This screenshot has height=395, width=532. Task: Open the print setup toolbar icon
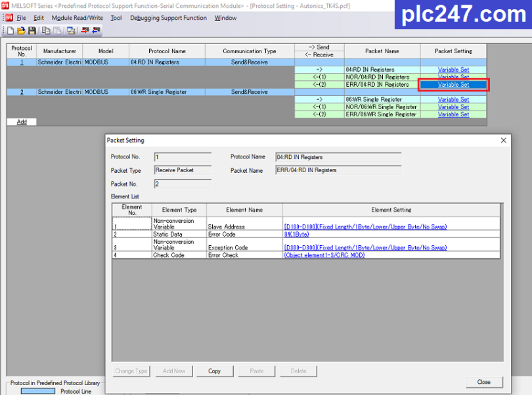70,32
